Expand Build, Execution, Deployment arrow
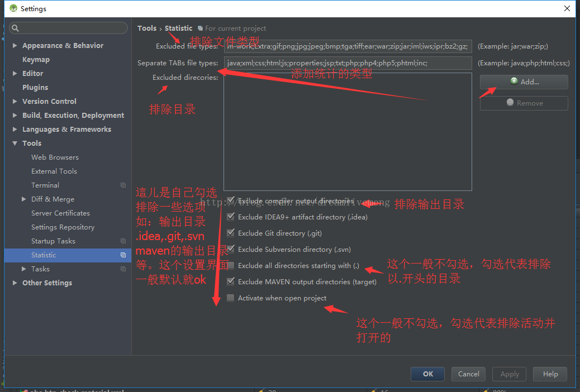Screen dimensions: 580x392 pyautogui.click(x=15, y=116)
